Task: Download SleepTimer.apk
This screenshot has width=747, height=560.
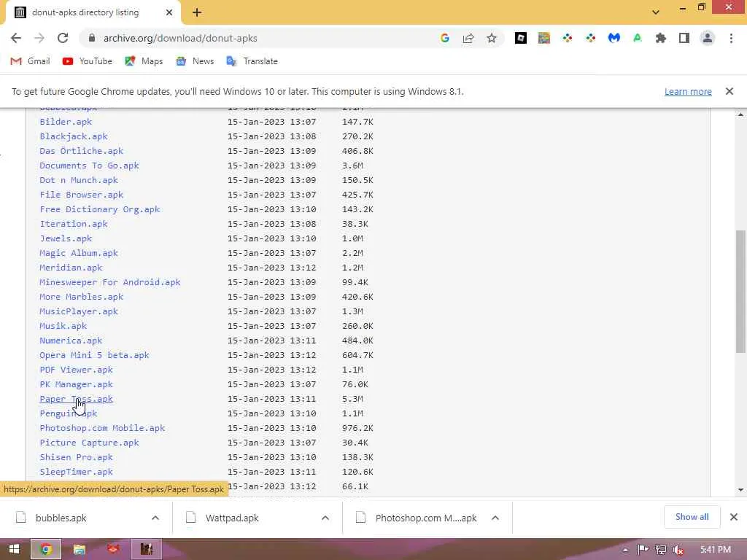Action: pos(76,472)
